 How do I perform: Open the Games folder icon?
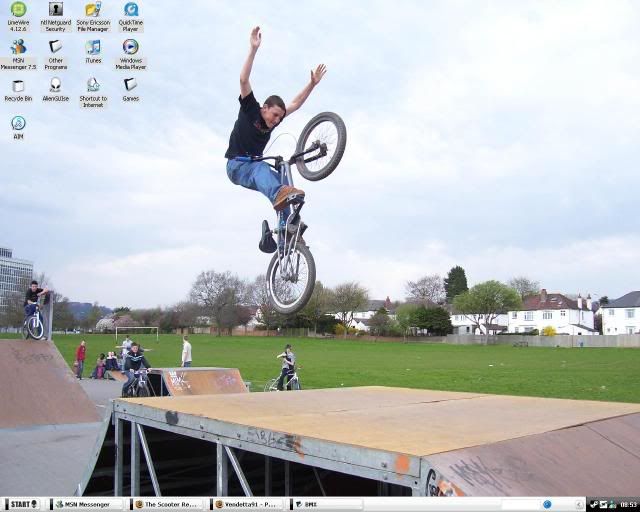click(x=131, y=90)
